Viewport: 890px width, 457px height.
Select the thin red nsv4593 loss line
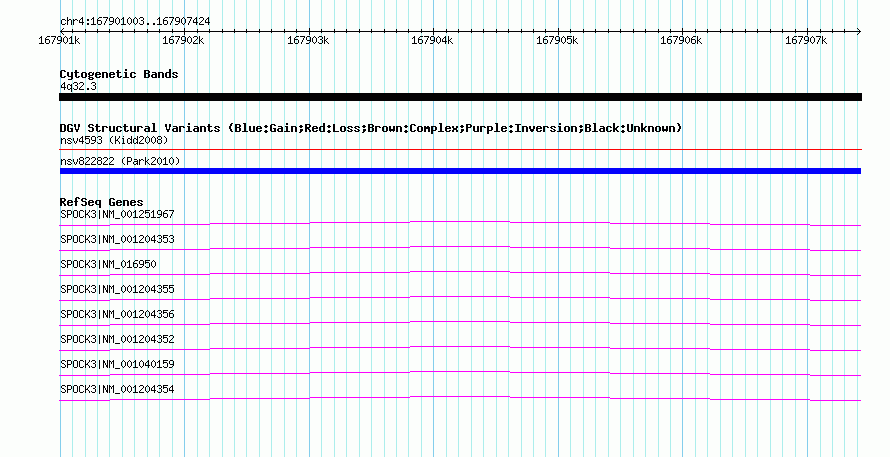coord(460,150)
